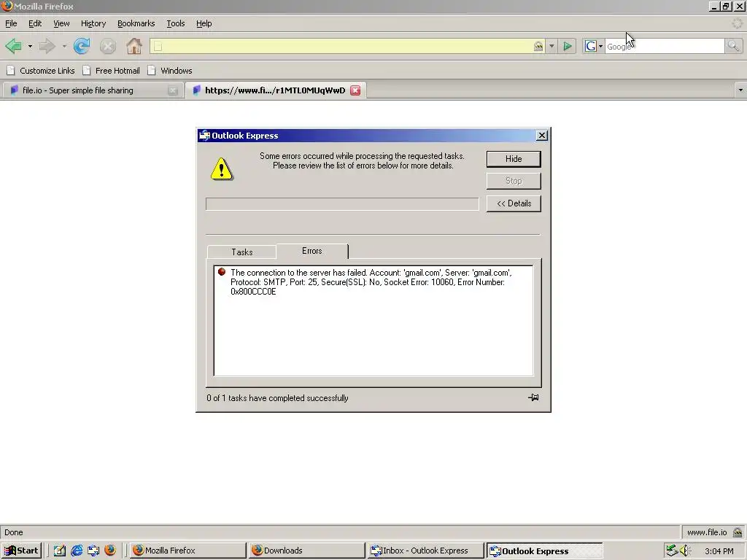747x560 pixels.
Task: Open the File menu
Action: click(x=11, y=23)
